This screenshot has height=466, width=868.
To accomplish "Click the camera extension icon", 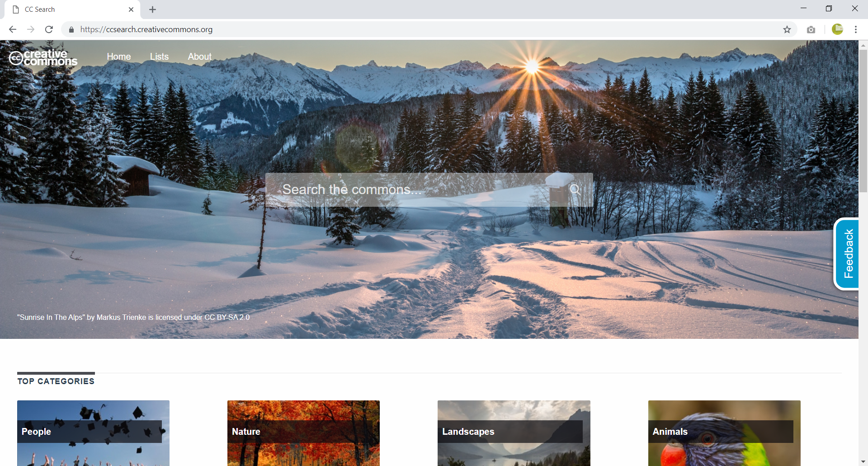I will click(x=811, y=29).
